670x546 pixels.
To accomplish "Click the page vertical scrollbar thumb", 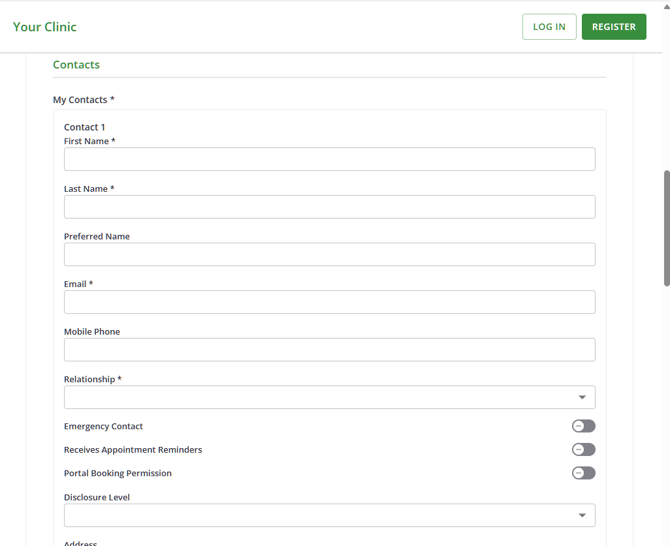I will 666,228.
